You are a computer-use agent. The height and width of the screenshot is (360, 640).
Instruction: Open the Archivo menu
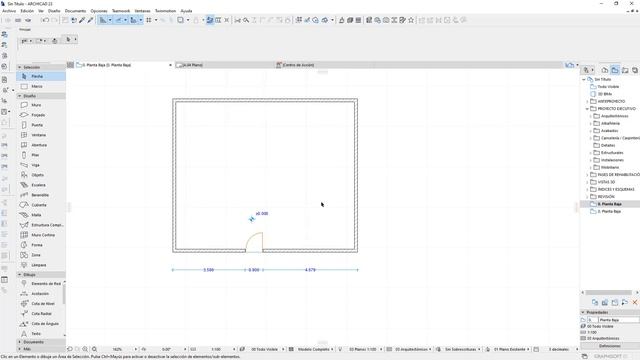(x=9, y=11)
